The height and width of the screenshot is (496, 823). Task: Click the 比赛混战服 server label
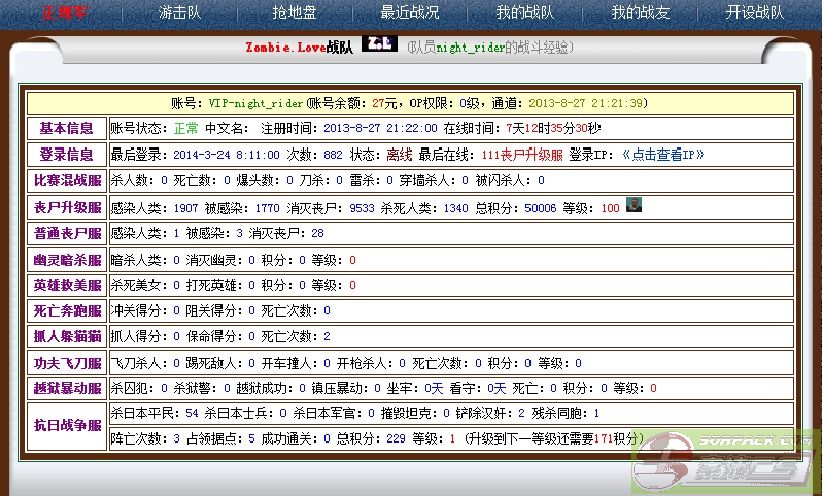point(67,180)
